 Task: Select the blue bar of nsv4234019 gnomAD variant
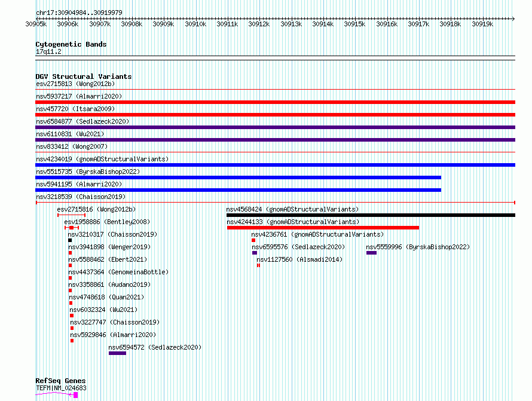point(275,165)
